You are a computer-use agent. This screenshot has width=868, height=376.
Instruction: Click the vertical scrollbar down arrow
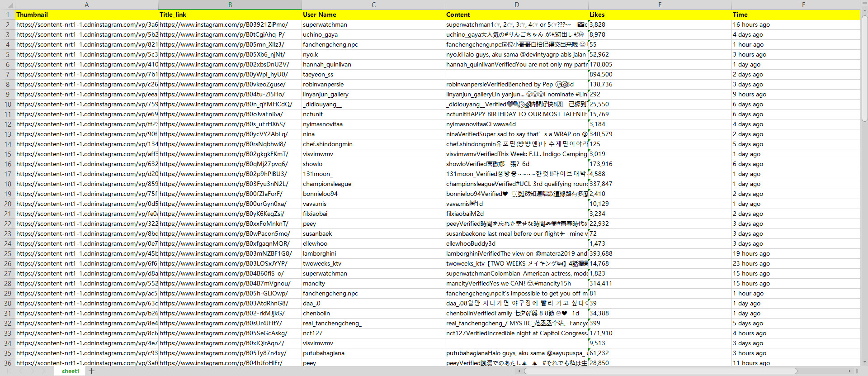tap(864, 362)
